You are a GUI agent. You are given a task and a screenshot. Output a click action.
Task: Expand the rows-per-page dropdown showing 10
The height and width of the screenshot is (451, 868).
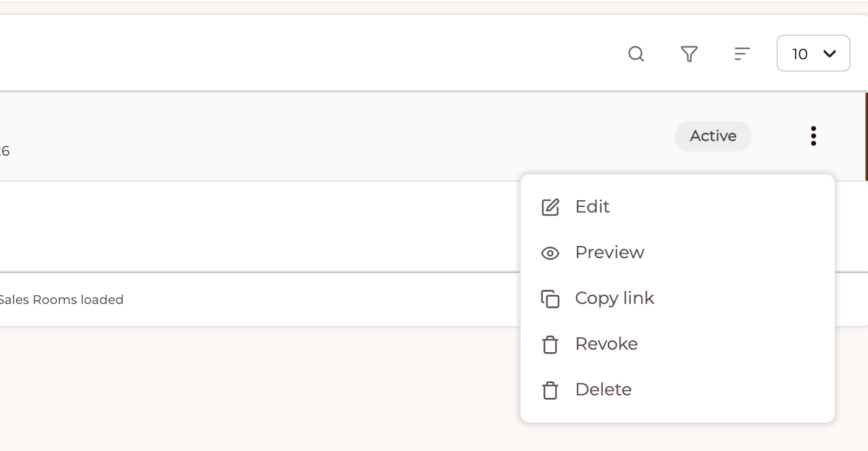(814, 53)
